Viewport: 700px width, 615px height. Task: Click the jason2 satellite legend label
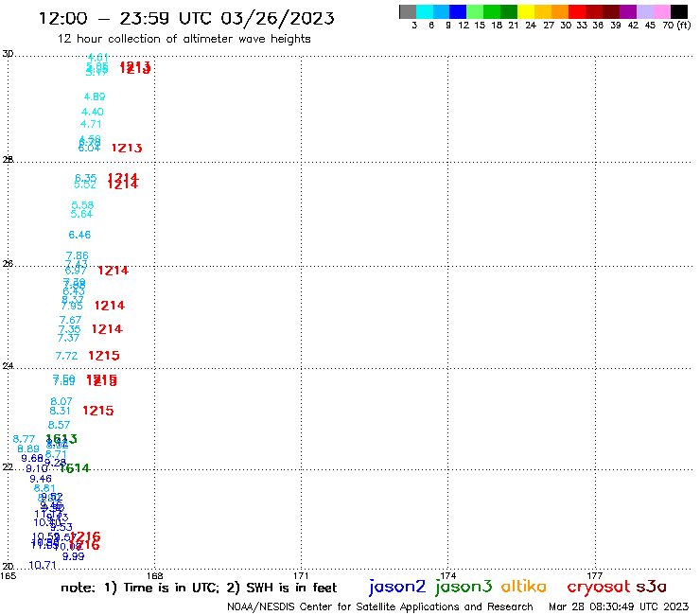397,587
